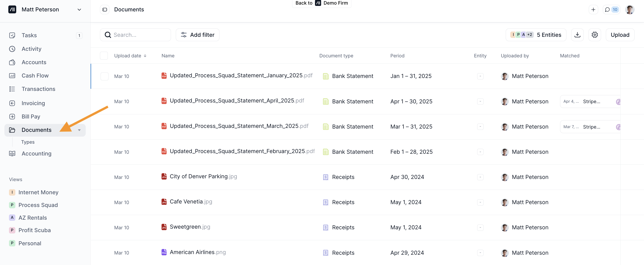
Task: Select the checkbox for Updated_Process_Squad_Statement_January_2025.pdf
Action: (105, 76)
